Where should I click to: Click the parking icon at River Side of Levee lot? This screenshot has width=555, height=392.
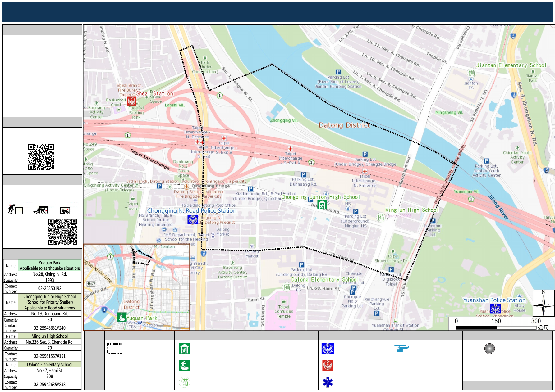click(x=338, y=72)
